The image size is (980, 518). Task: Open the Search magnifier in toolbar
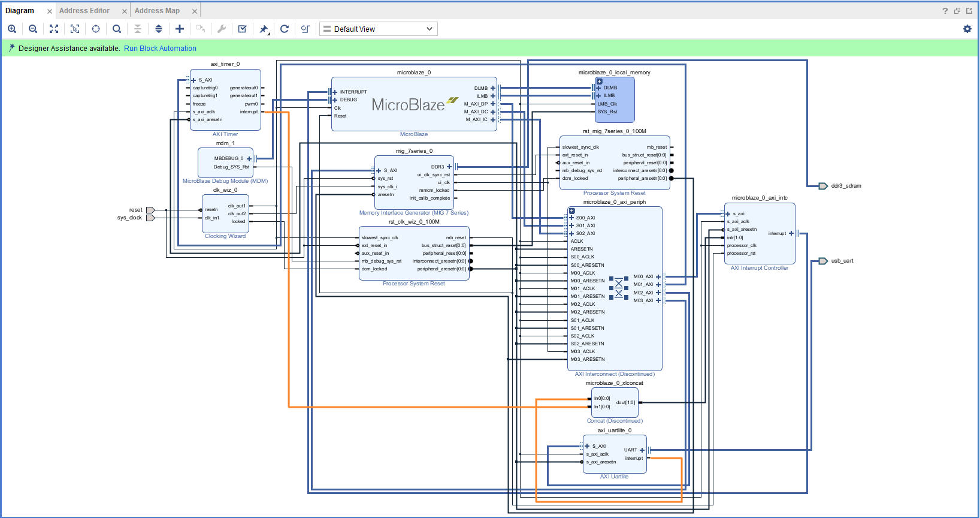(x=117, y=29)
